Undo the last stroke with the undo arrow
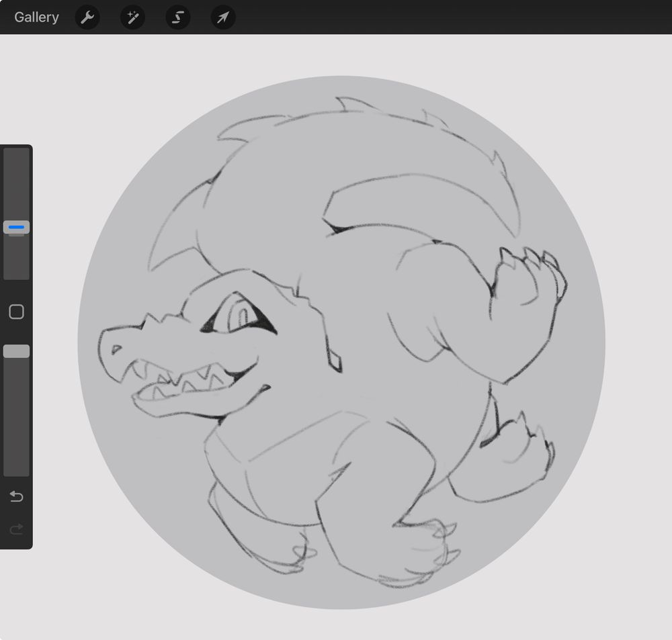This screenshot has height=640, width=672. (15, 497)
